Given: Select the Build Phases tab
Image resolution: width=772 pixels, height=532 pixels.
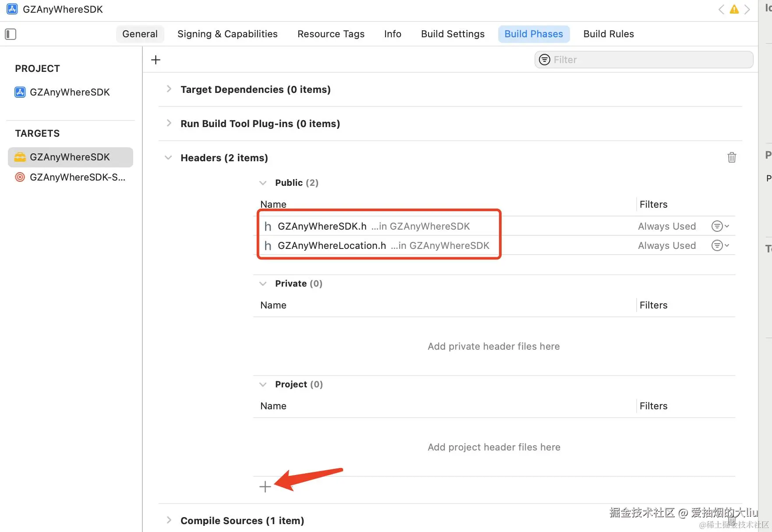Looking at the screenshot, I should click(534, 34).
